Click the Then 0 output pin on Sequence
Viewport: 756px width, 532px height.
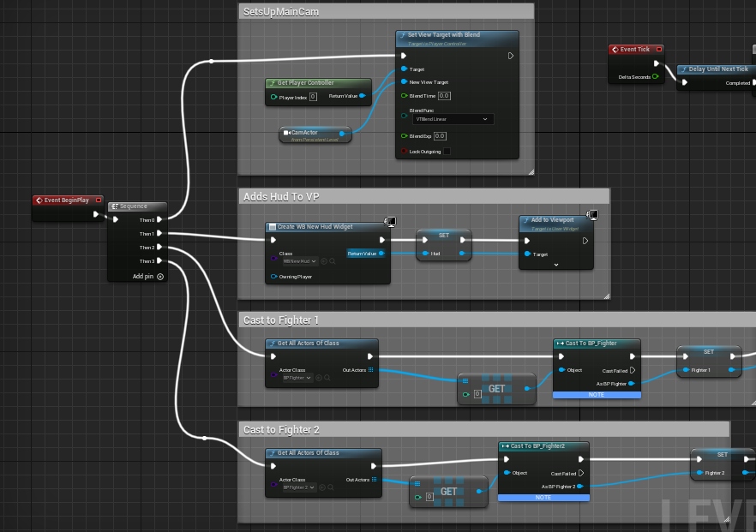tap(159, 219)
